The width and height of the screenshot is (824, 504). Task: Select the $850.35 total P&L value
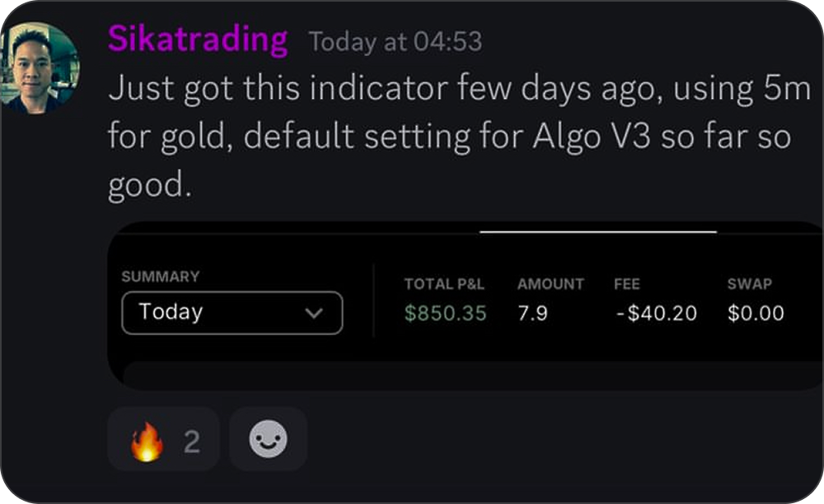point(445,314)
